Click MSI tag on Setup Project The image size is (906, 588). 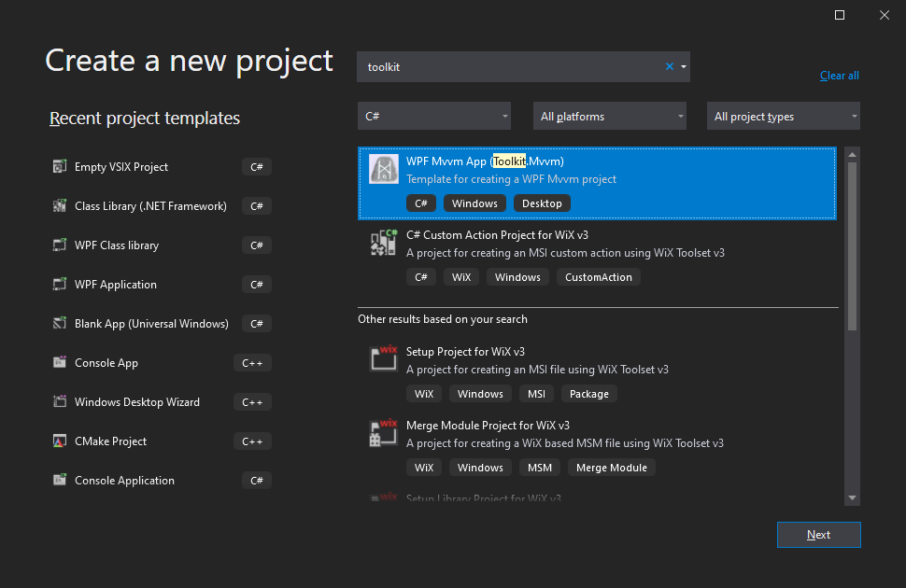click(536, 394)
